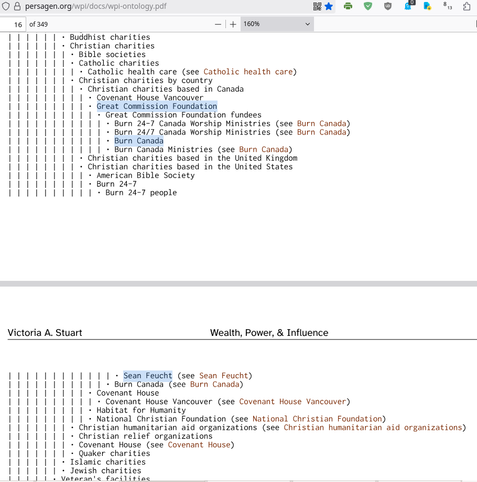477x482 pixels.
Task: Follow the brown Covenant House link
Action: click(199, 445)
